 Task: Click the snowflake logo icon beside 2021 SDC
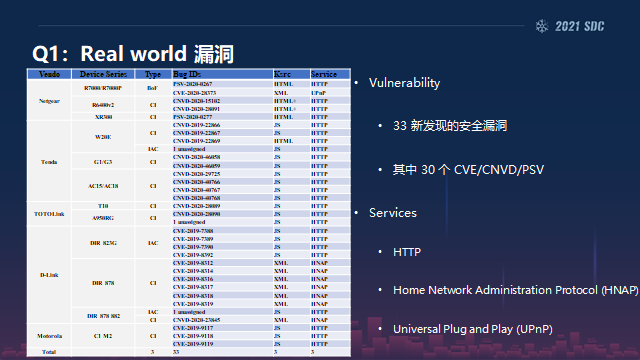(x=542, y=26)
